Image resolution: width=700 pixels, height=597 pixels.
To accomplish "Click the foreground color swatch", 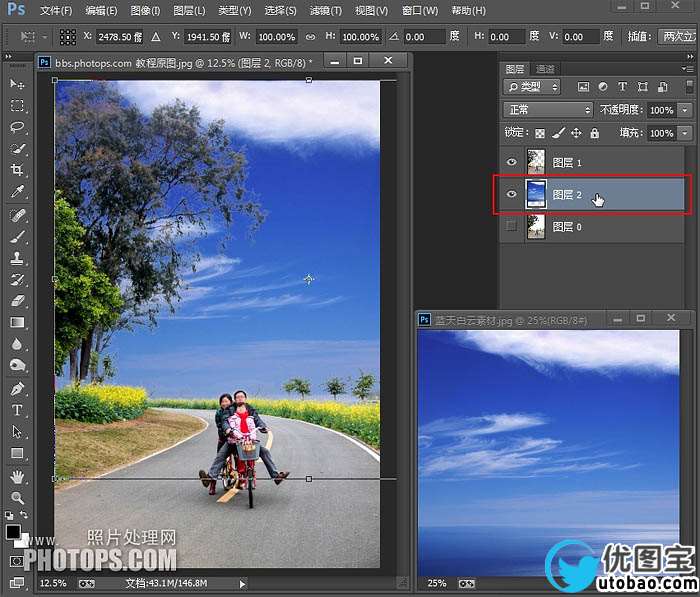I will (12, 531).
